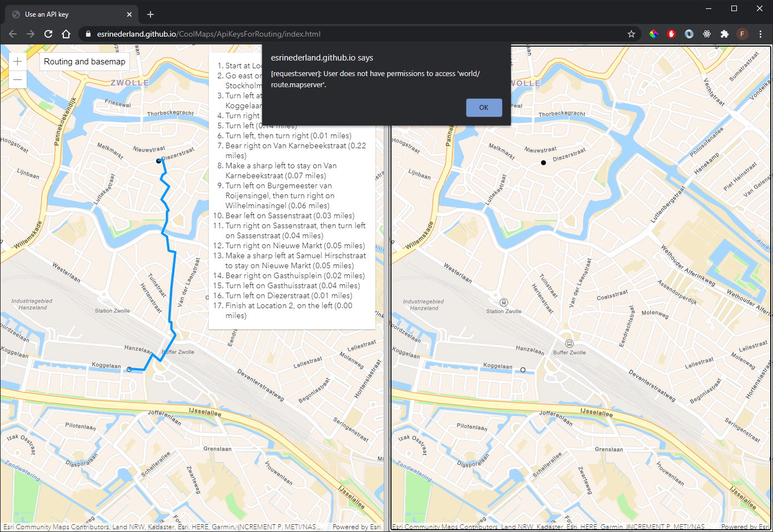This screenshot has height=532, width=773.
Task: Zoom out on the left map
Action: coord(17,79)
